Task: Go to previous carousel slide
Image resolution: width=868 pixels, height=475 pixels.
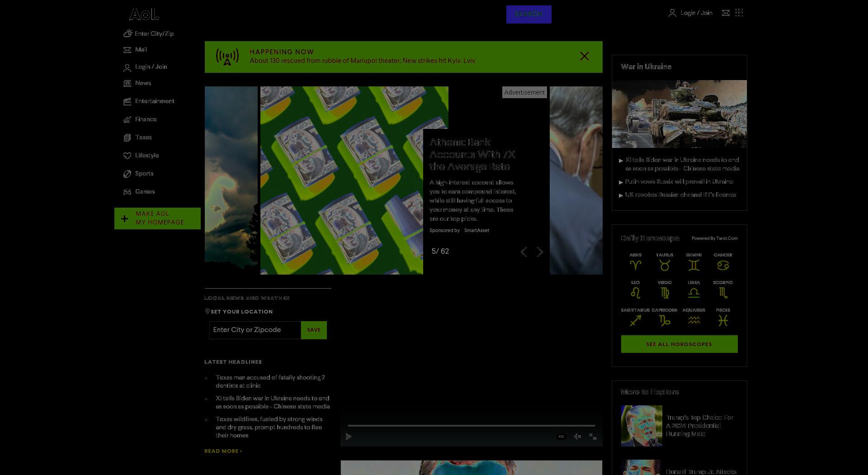Action: click(x=524, y=252)
